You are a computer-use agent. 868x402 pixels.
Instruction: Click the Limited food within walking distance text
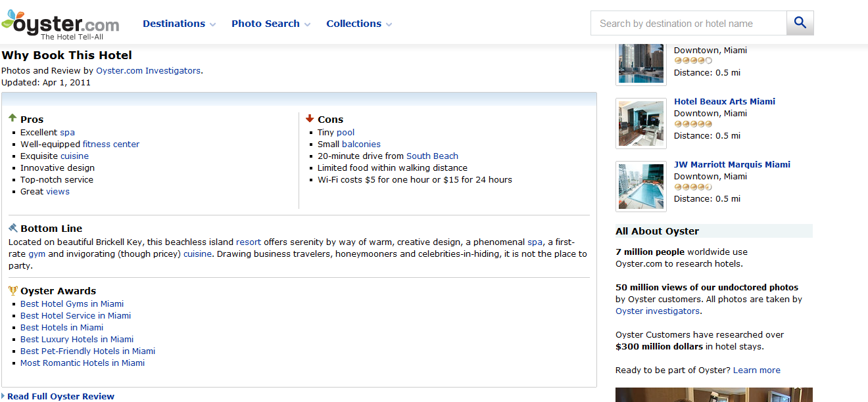(x=393, y=167)
